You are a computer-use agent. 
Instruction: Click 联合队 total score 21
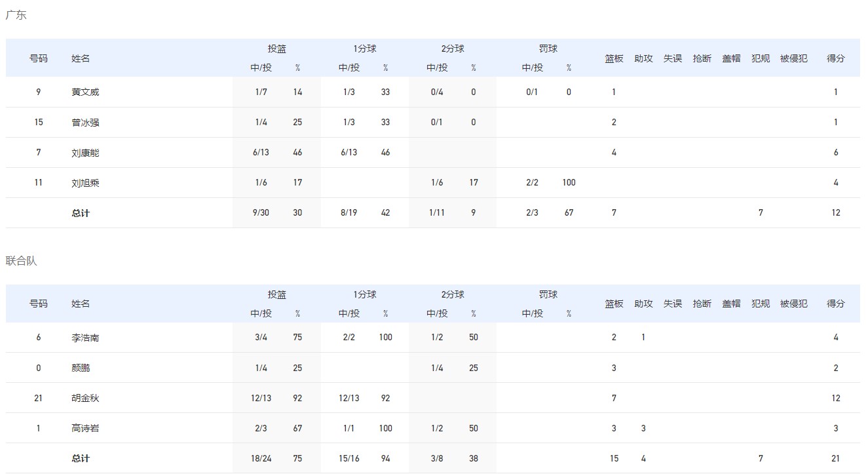[x=836, y=458]
